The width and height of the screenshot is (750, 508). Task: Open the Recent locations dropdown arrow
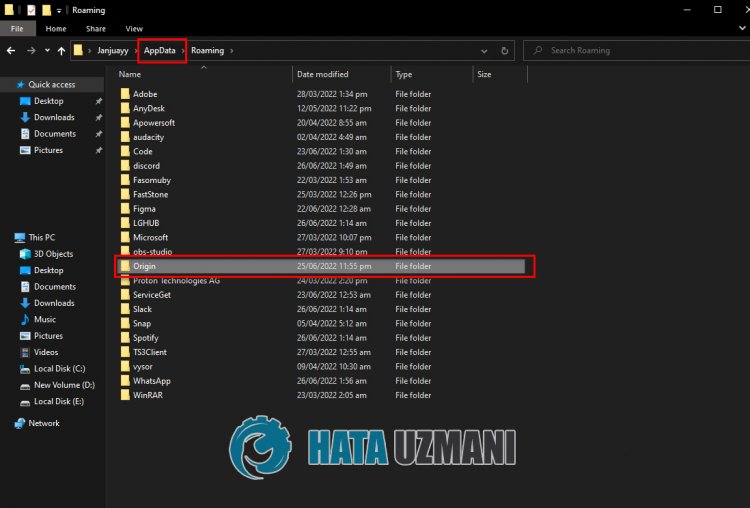pos(47,50)
